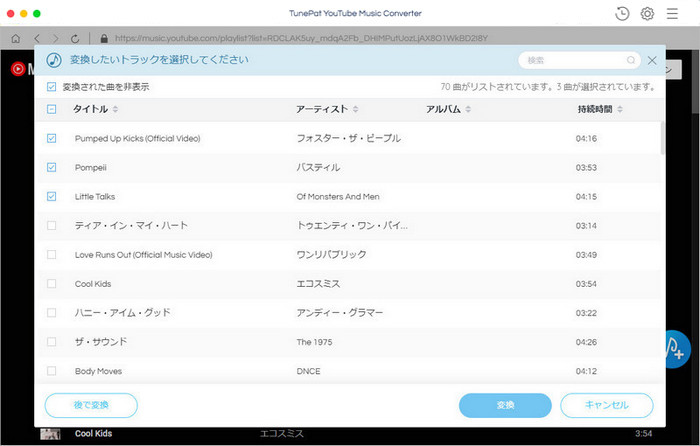Click duration 04:26
The image size is (700, 446).
pos(586,342)
